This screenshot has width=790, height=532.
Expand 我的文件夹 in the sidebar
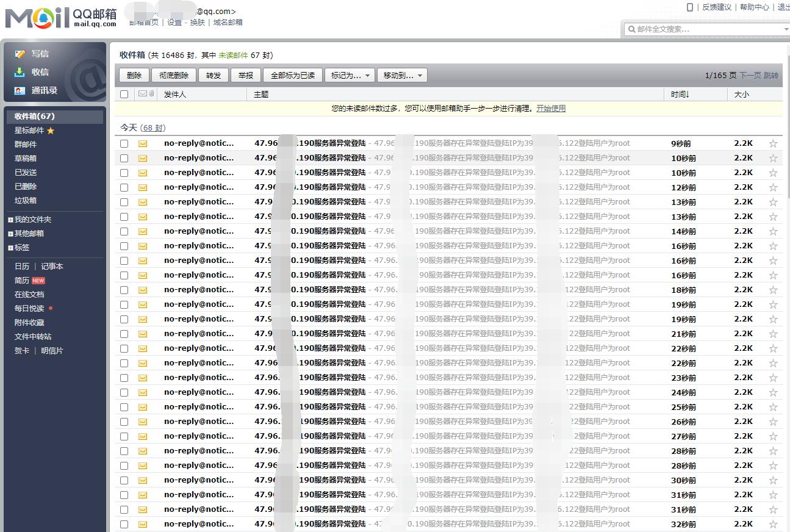coord(10,220)
